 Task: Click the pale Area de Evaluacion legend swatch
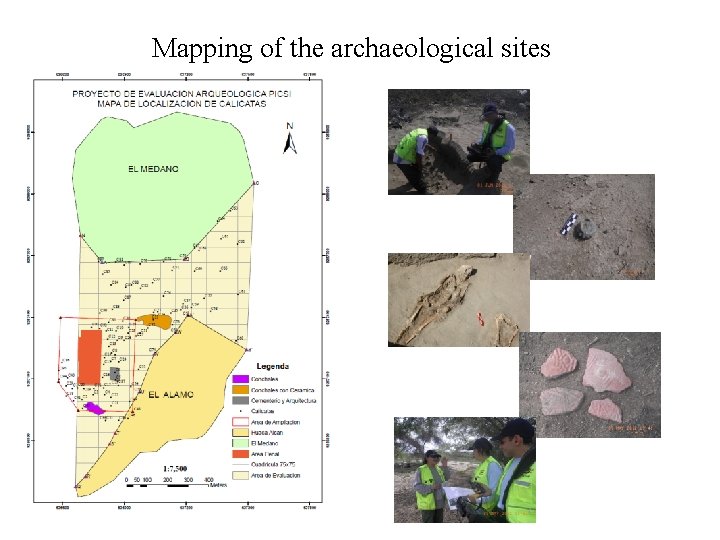point(241,475)
